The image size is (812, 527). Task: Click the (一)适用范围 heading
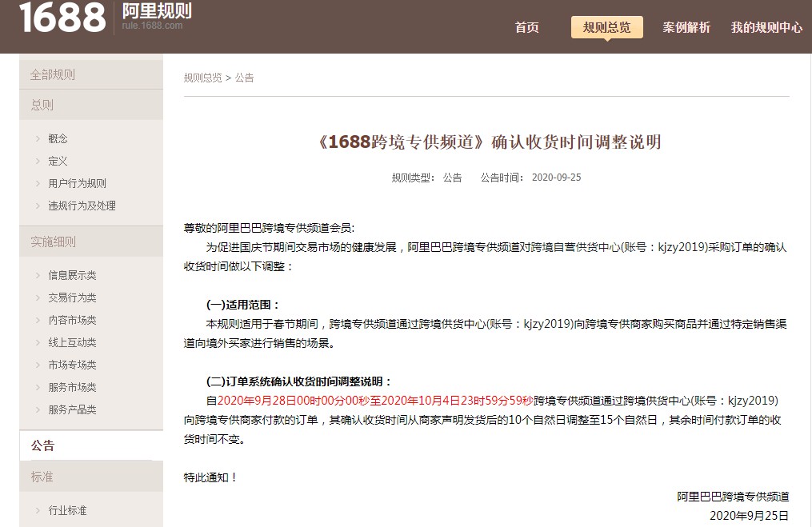point(243,305)
